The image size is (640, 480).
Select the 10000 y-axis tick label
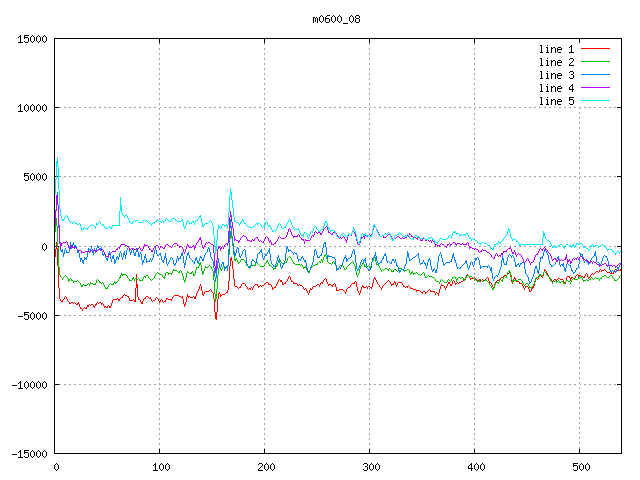[x=31, y=108]
